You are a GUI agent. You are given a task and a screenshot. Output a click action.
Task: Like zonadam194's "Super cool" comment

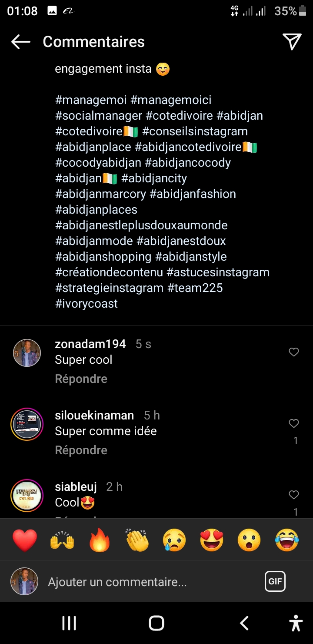pyautogui.click(x=294, y=352)
